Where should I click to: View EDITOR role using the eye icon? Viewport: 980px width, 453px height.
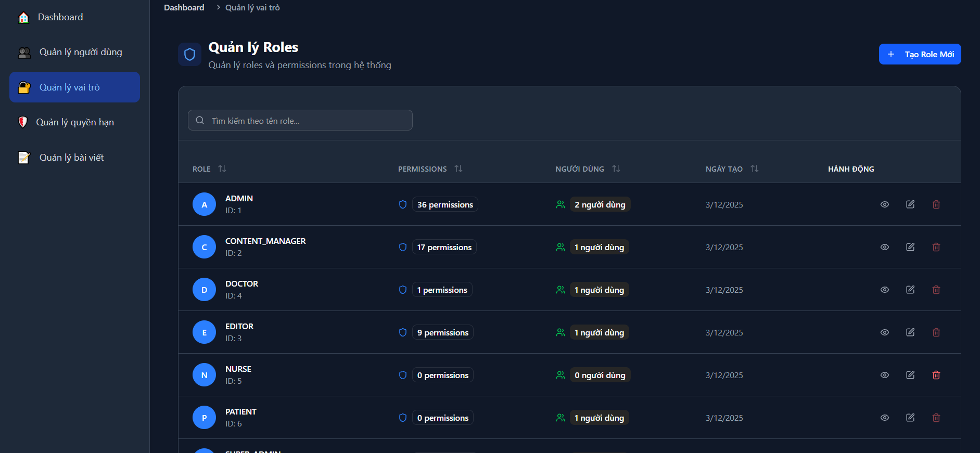click(x=884, y=332)
